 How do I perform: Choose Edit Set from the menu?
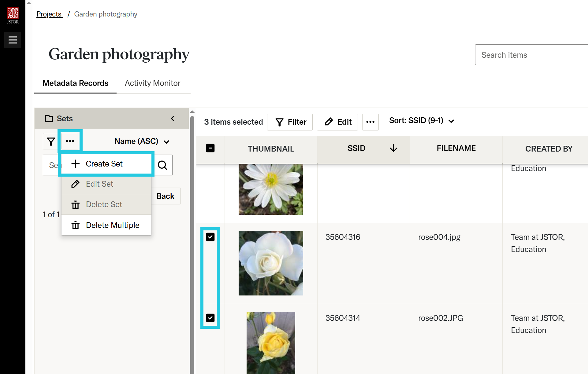(x=106, y=184)
